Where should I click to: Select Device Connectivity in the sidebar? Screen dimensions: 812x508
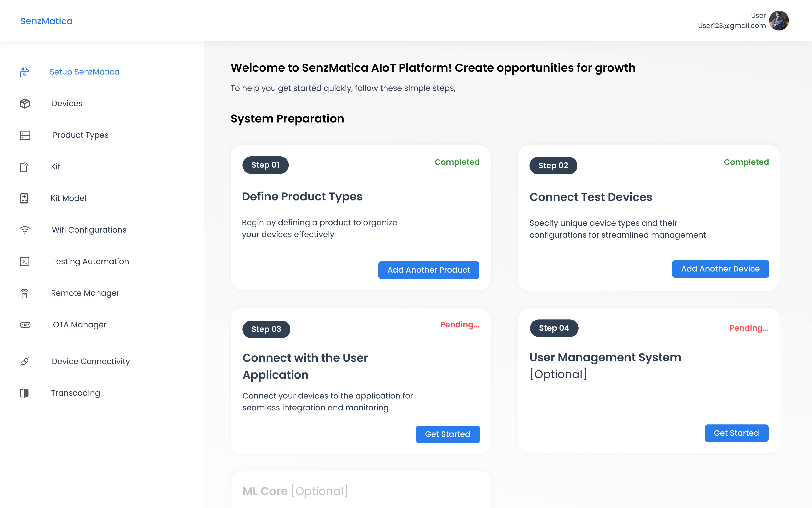click(x=91, y=361)
